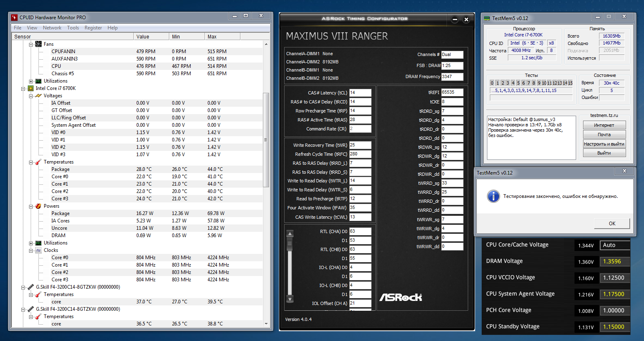The image size is (644, 341).
Task: Click the Powers flame icon
Action: click(x=38, y=206)
